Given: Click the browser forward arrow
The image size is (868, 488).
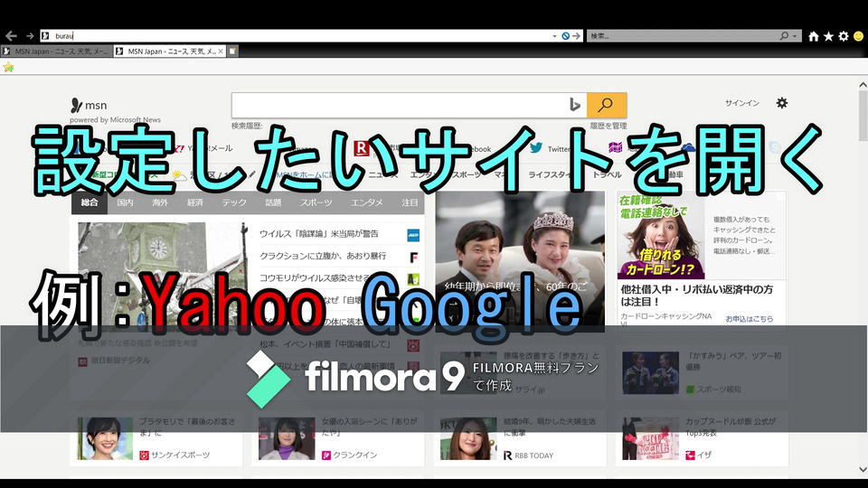Looking at the screenshot, I should click(30, 36).
